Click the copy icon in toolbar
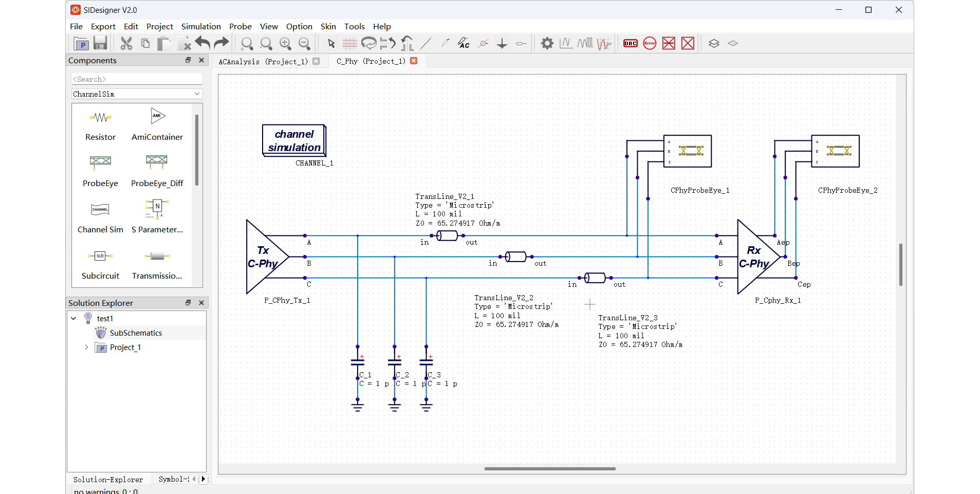 pos(145,44)
